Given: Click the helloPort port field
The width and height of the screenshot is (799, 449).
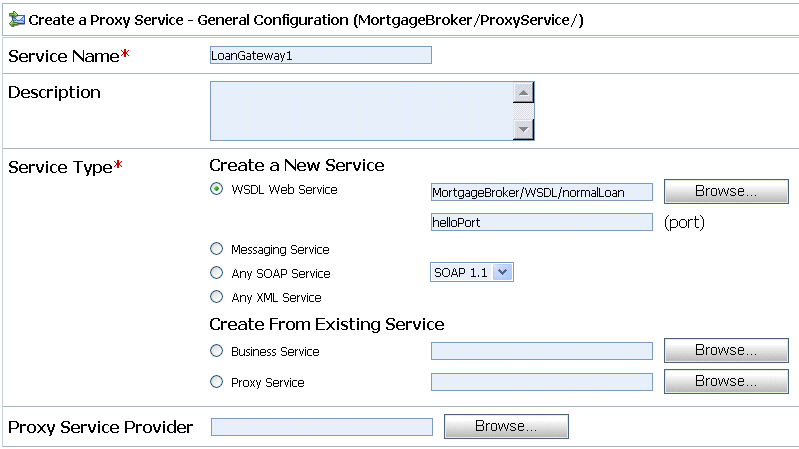Looking at the screenshot, I should [542, 222].
